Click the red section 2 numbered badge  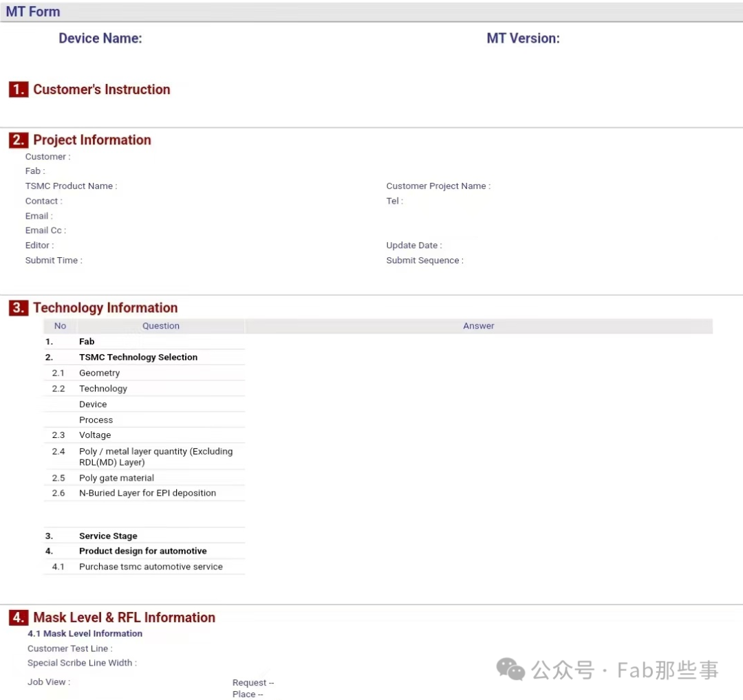[17, 140]
